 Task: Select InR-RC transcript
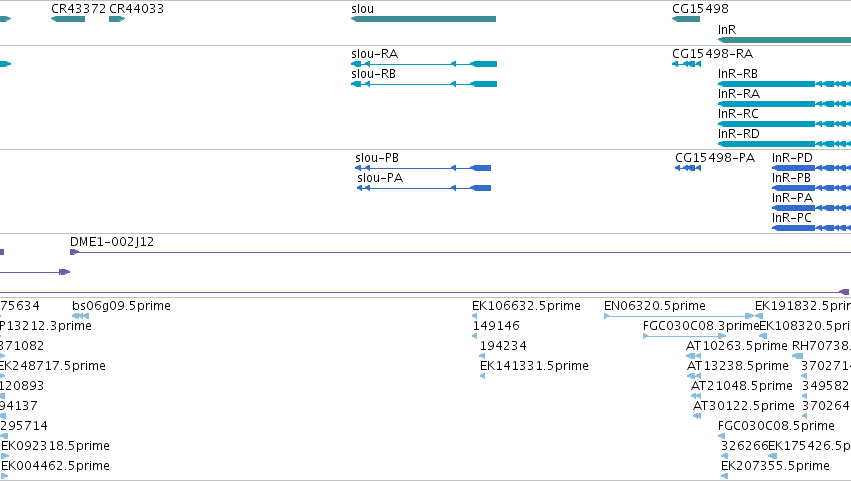click(x=784, y=124)
